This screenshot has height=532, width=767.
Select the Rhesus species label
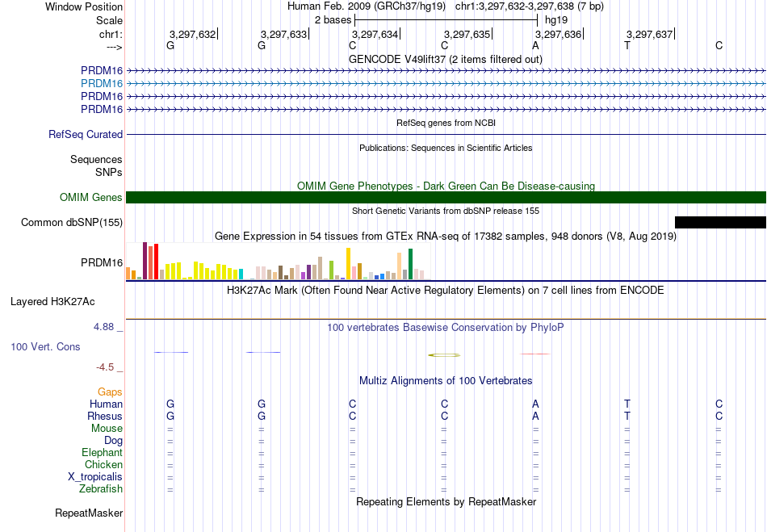[105, 416]
